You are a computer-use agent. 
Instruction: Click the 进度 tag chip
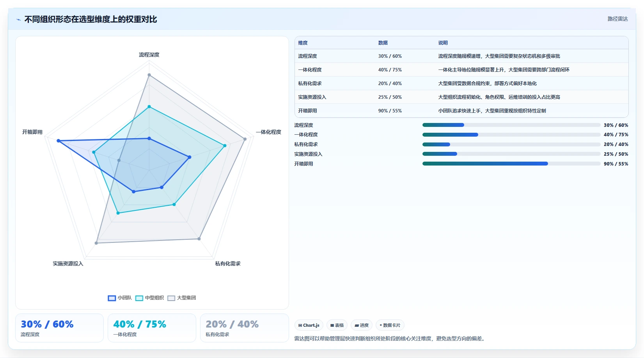(362, 325)
